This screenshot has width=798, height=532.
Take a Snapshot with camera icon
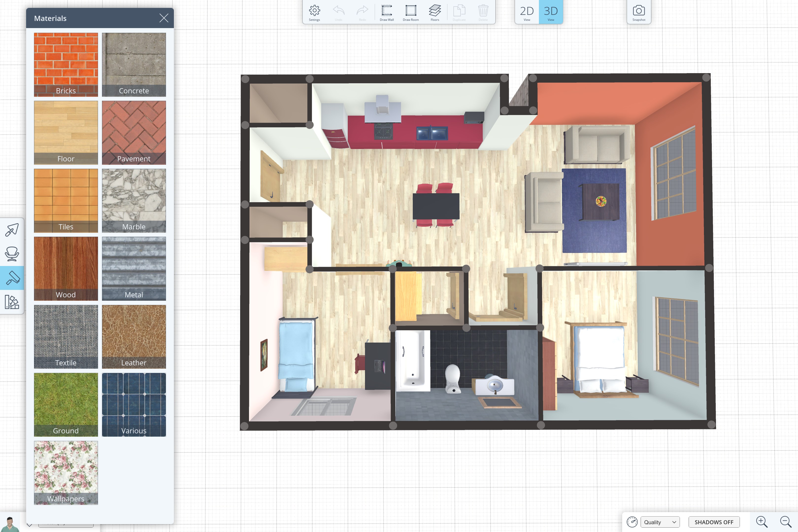(639, 13)
